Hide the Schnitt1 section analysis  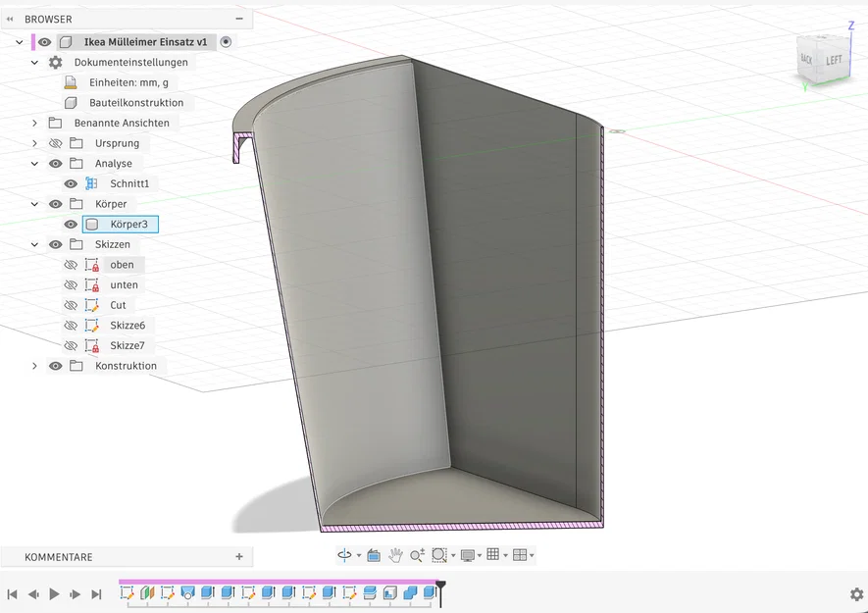pyautogui.click(x=71, y=183)
